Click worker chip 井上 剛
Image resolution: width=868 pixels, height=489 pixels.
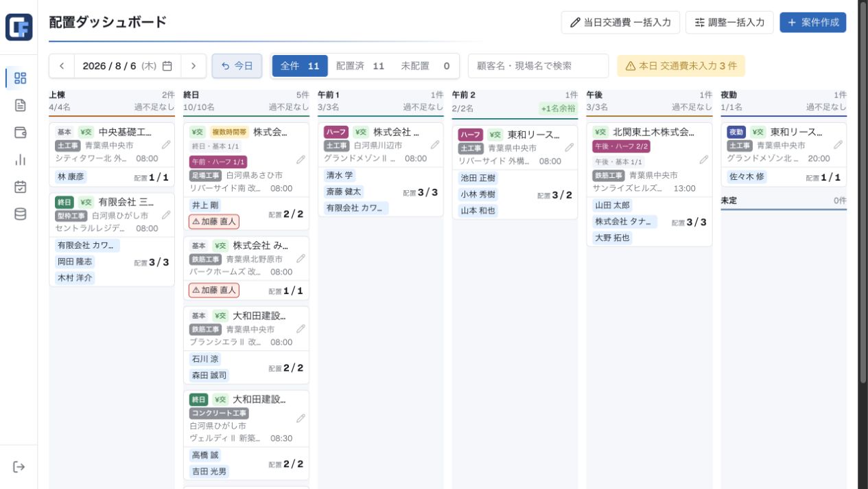pos(205,205)
